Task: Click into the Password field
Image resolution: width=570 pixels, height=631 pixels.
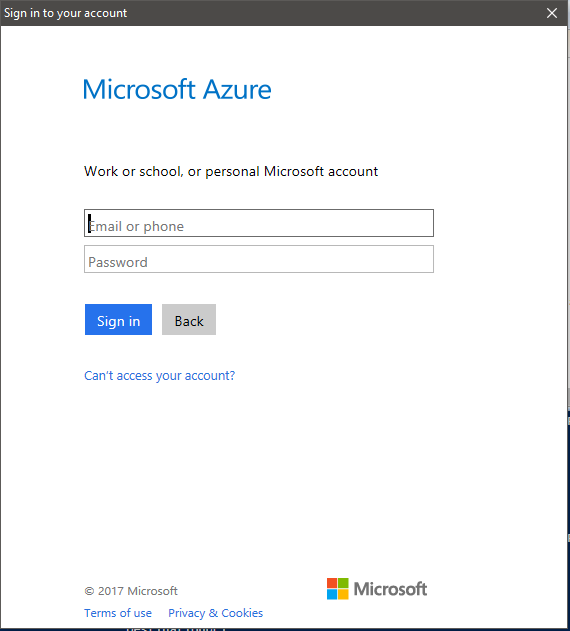Action: pyautogui.click(x=259, y=259)
